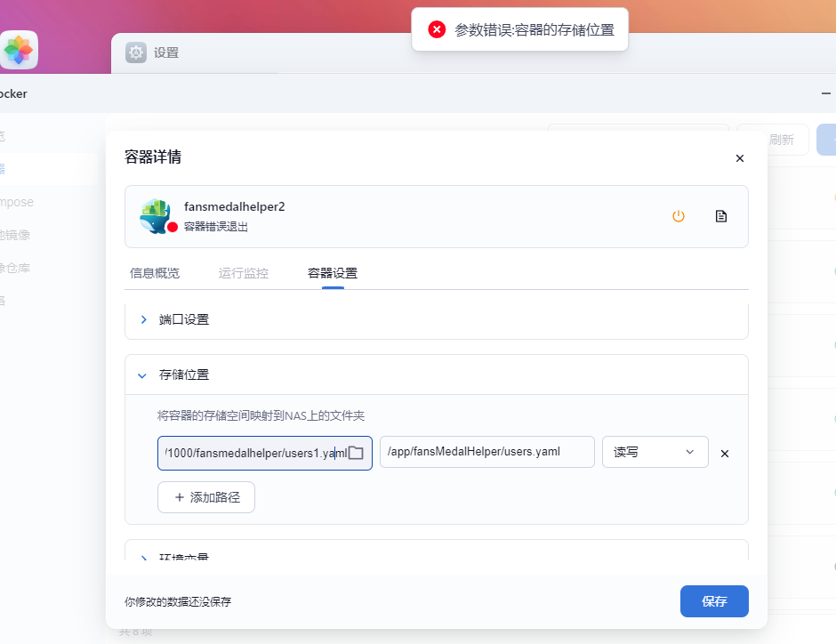Collapse the 存储位置 section chevron

pos(141,375)
